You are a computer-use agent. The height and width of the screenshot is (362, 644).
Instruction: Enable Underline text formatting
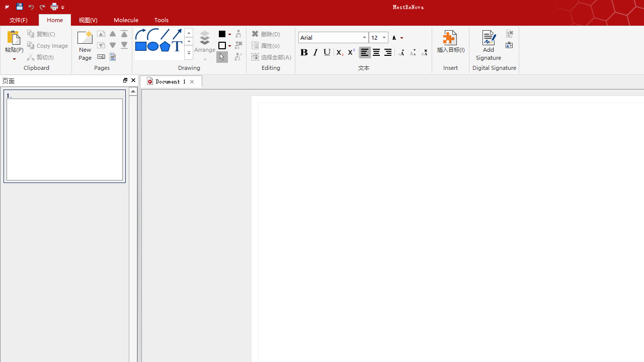tap(327, 53)
